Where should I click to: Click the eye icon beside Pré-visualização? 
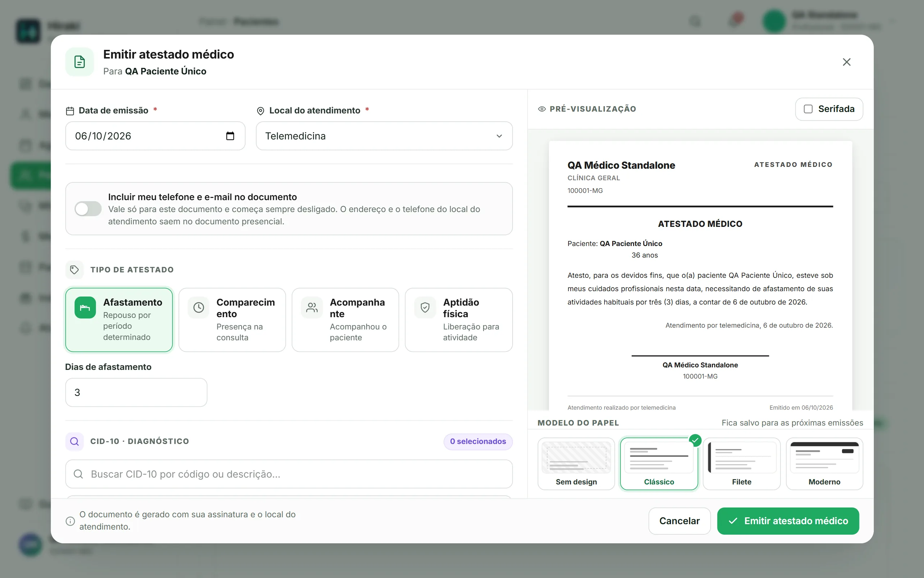(542, 109)
